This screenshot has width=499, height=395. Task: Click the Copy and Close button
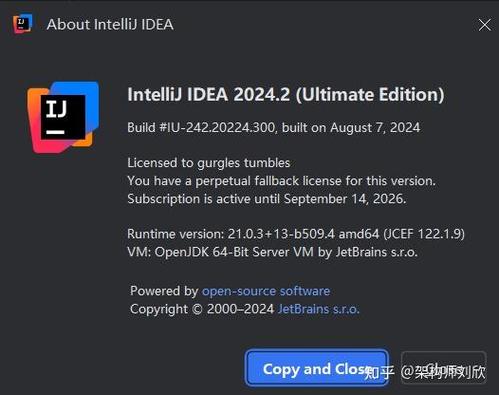tap(317, 368)
